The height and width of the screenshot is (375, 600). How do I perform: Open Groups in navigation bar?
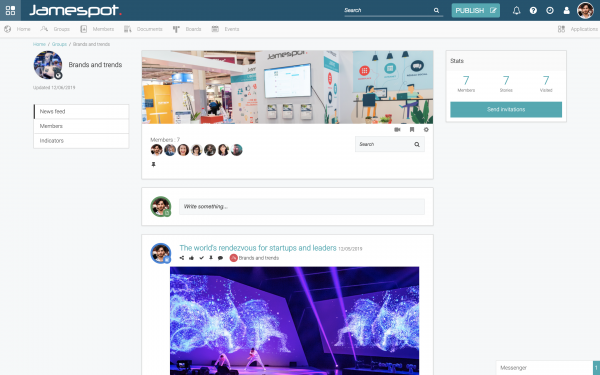point(55,29)
